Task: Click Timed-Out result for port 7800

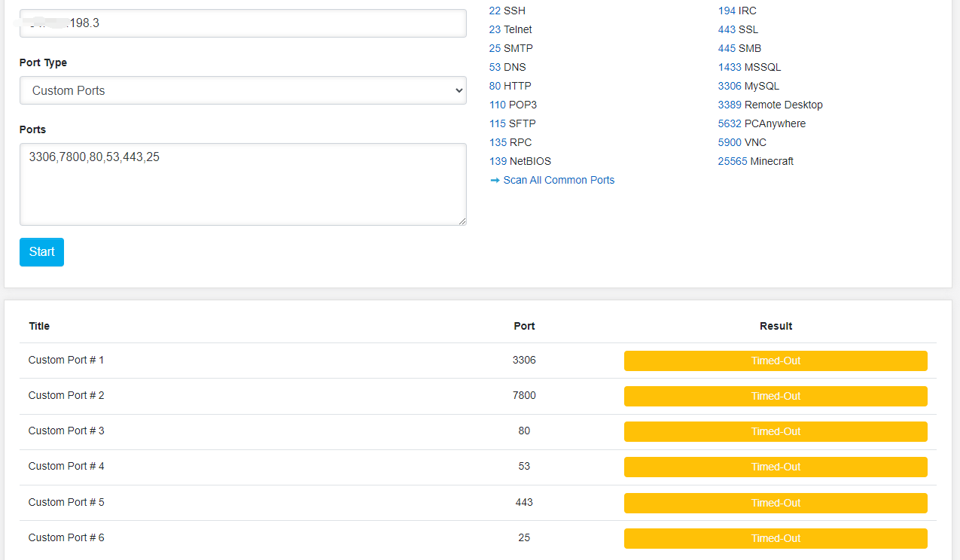Action: (776, 396)
